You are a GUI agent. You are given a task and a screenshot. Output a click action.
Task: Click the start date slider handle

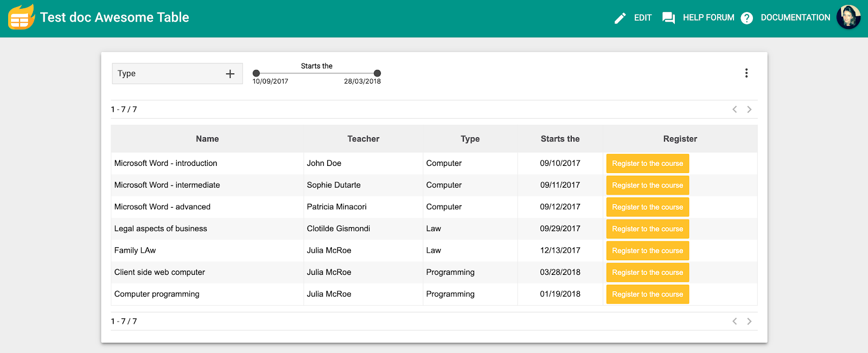tap(256, 73)
